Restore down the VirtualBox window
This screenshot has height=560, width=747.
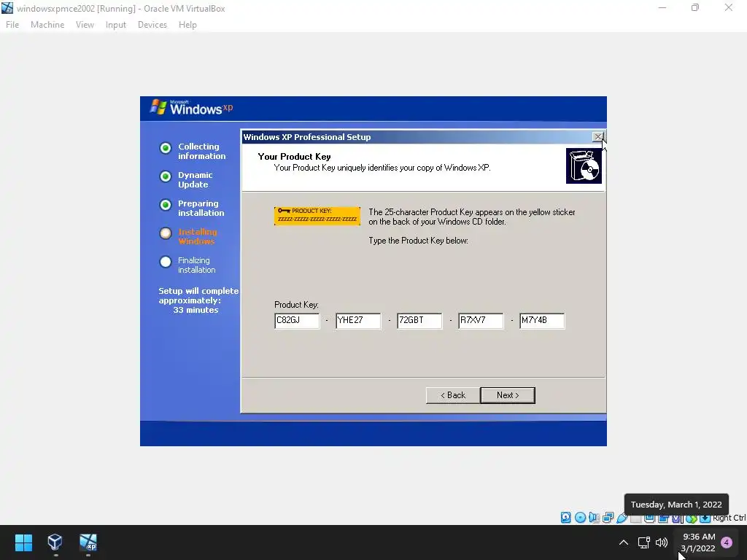tap(695, 8)
